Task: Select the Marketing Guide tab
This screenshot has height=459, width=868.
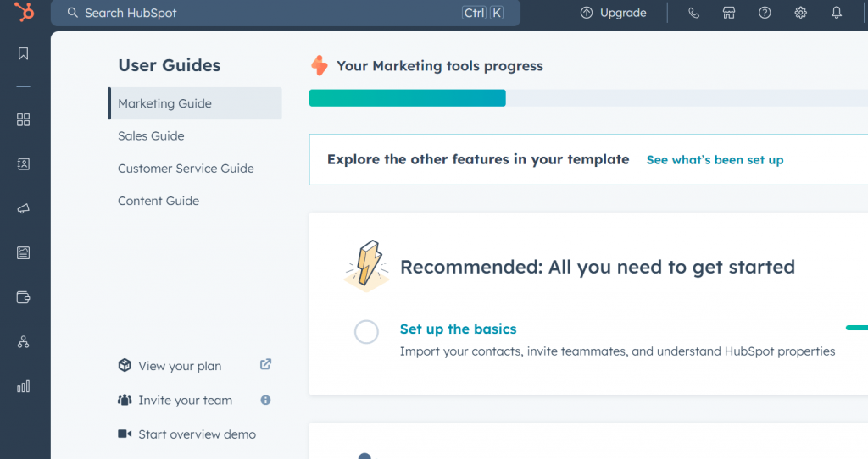Action: pos(195,103)
